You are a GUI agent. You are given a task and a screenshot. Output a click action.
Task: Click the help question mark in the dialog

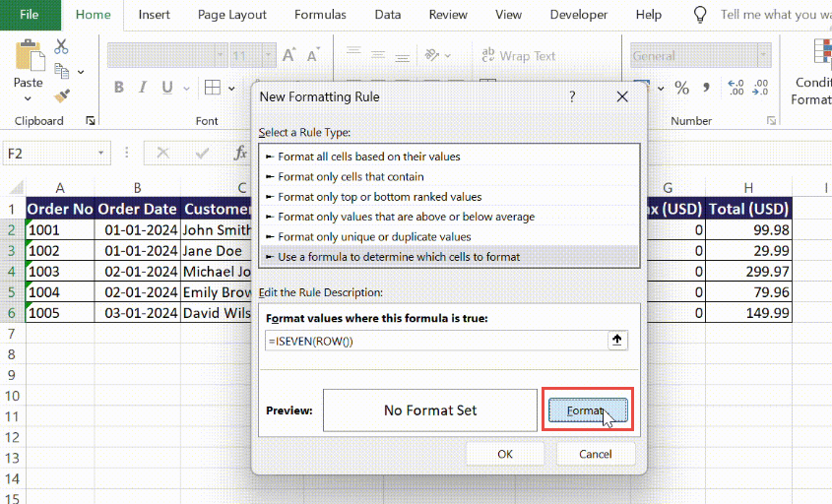coord(572,96)
